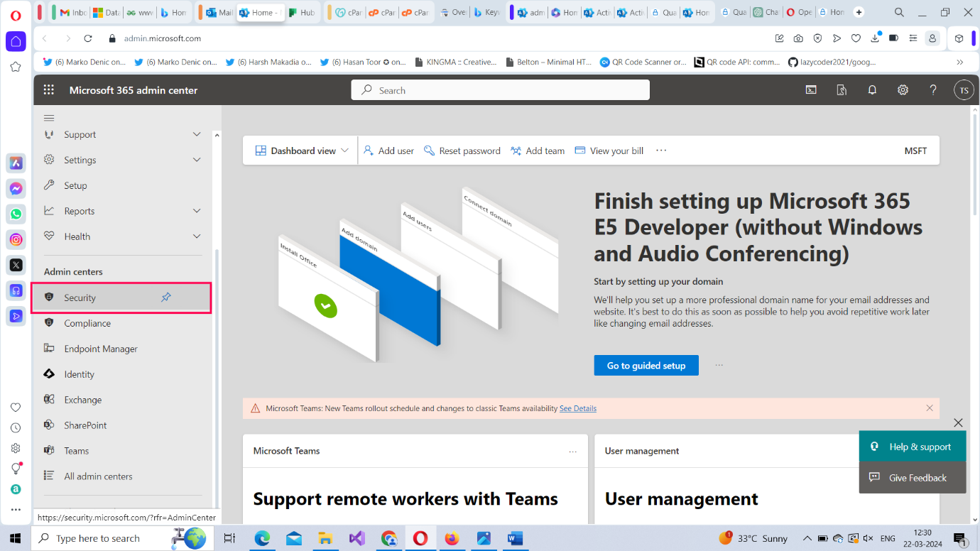Screen dimensions: 980x551
Task: Click the Help & support button
Action: 913,447
